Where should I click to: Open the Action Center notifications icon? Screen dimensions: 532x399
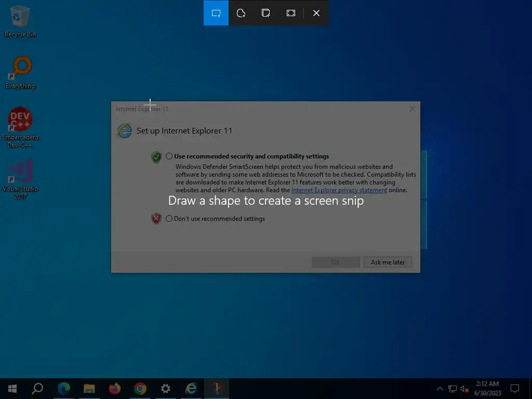(x=515, y=389)
